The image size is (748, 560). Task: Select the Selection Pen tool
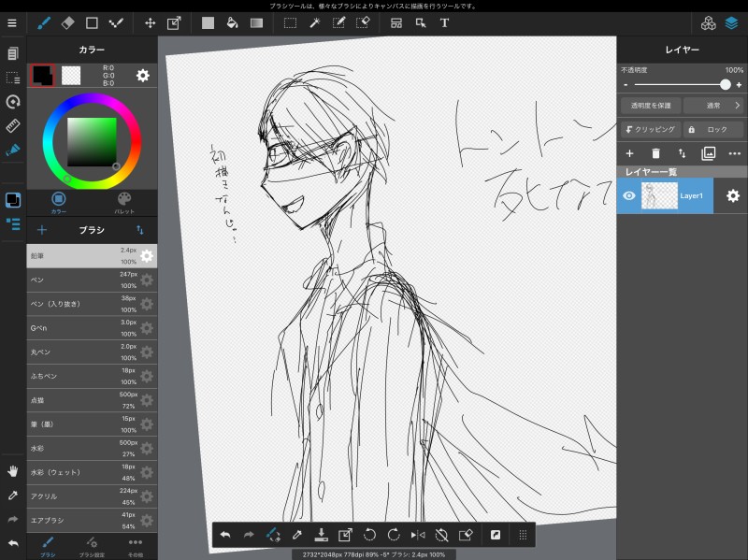pos(338,22)
